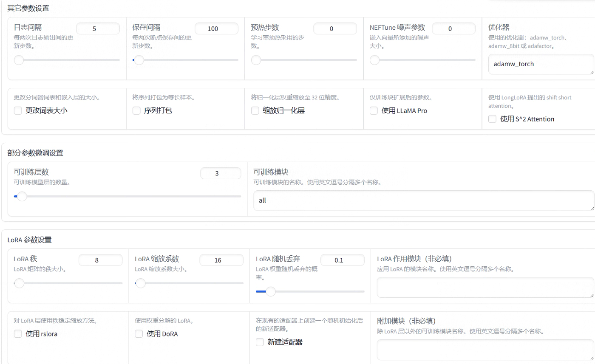Screen dimensions: 595x364
Task: Check the 使用 S^2 Attention box
Action: point(492,119)
